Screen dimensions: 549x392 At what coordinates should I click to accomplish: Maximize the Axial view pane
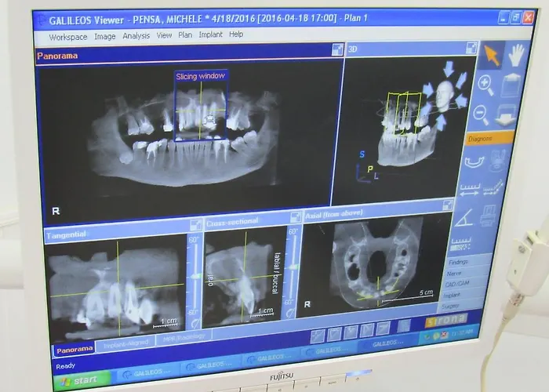click(x=445, y=205)
